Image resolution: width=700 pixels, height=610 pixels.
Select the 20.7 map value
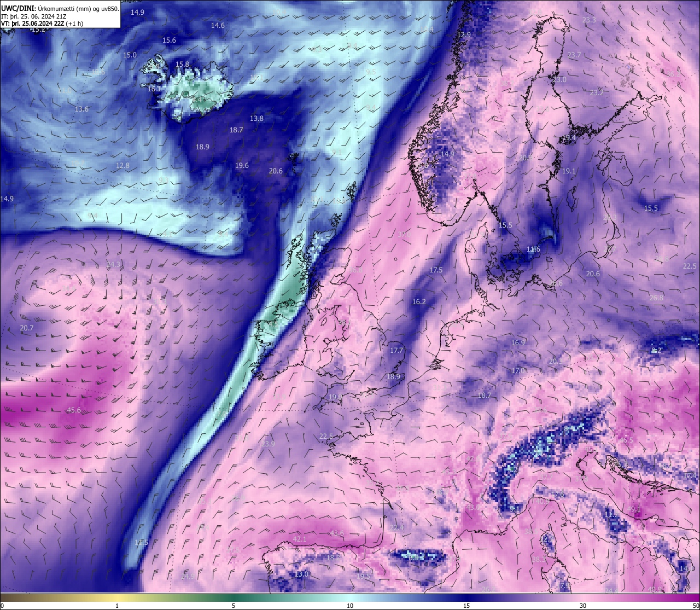click(27, 328)
